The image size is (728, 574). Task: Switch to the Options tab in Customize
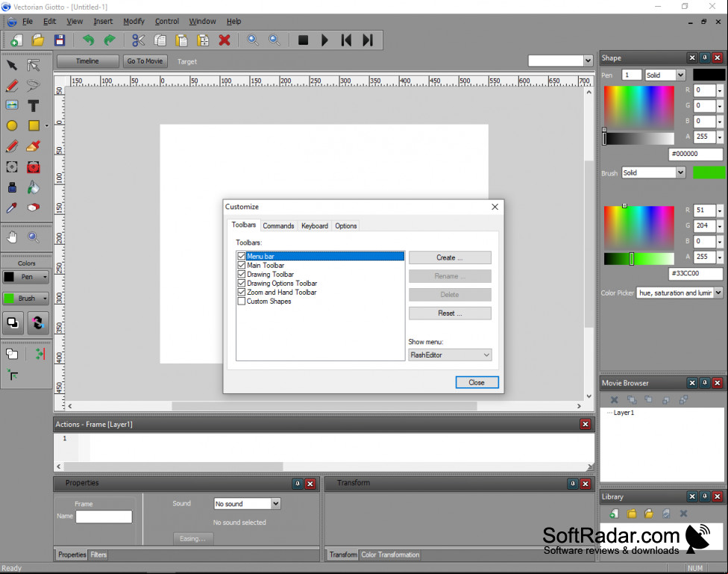pyautogui.click(x=346, y=226)
